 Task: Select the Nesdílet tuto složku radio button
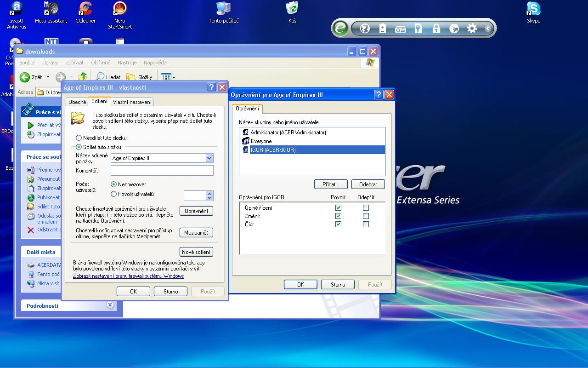pyautogui.click(x=79, y=138)
